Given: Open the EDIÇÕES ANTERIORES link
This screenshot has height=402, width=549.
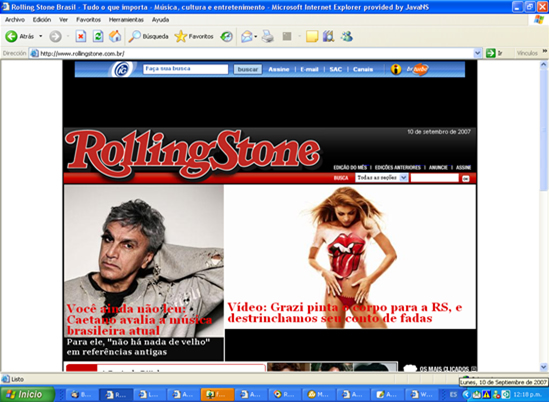Looking at the screenshot, I should 398,168.
